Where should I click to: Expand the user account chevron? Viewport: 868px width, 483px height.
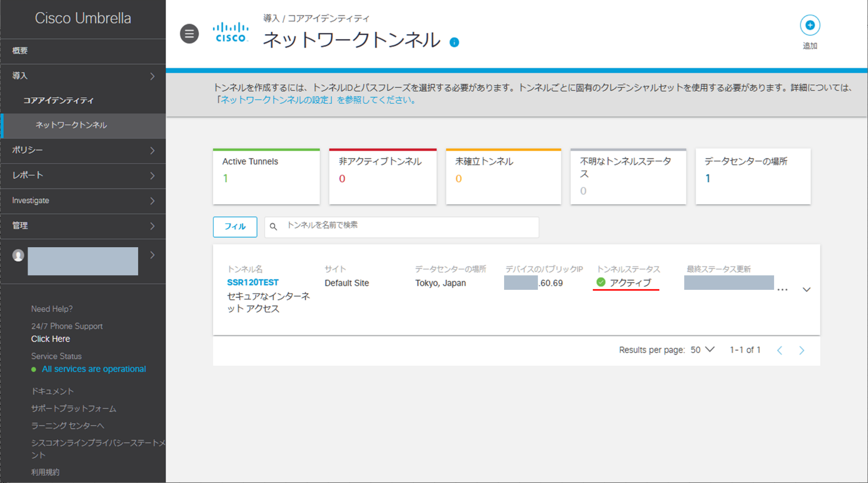[x=152, y=255]
